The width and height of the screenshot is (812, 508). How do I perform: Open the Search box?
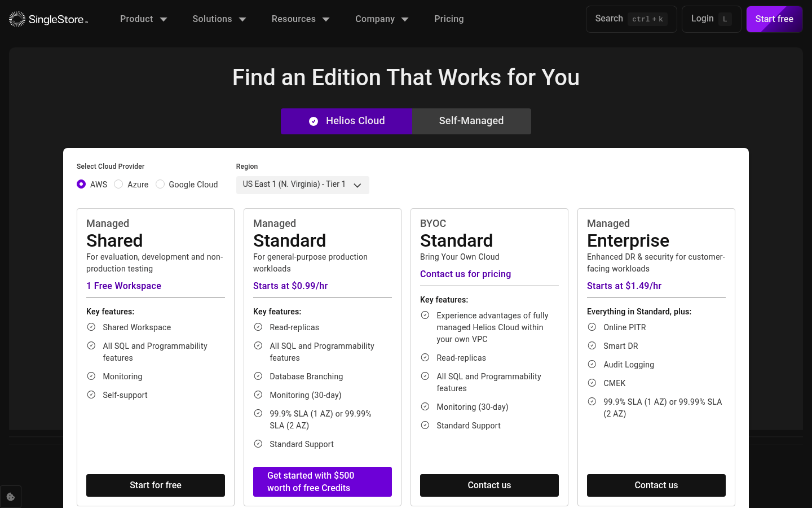pyautogui.click(x=631, y=19)
